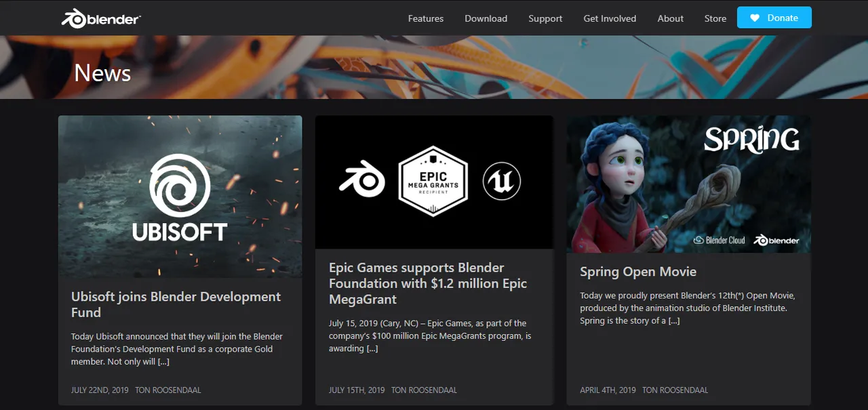Click the Blender logo in the header
Viewport: 868px width, 410px height.
(100, 18)
